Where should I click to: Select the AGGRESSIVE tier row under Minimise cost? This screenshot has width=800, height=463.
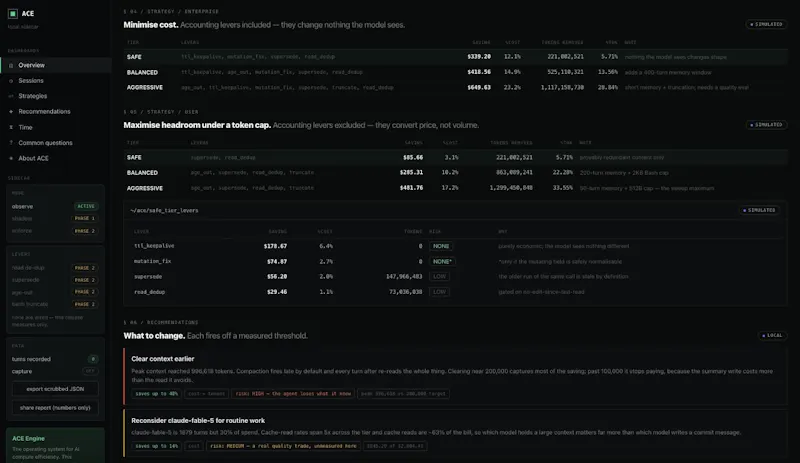click(456, 88)
